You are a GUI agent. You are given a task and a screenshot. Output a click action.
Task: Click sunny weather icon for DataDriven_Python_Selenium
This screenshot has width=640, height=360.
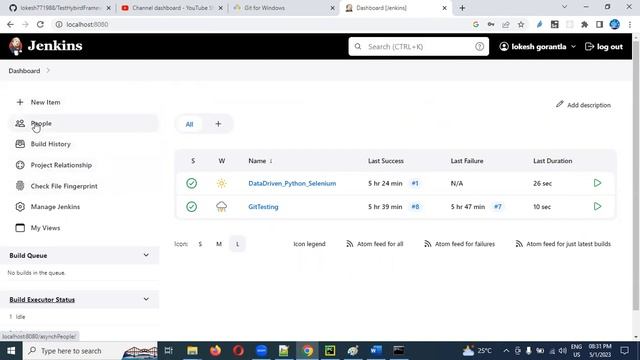[222, 183]
